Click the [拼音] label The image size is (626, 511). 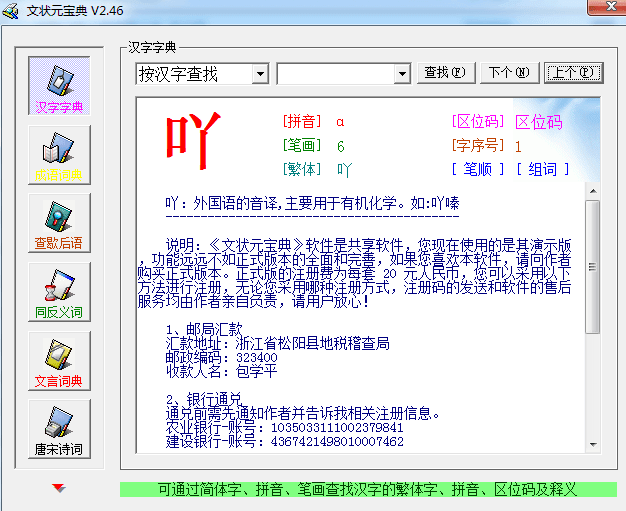(x=302, y=121)
